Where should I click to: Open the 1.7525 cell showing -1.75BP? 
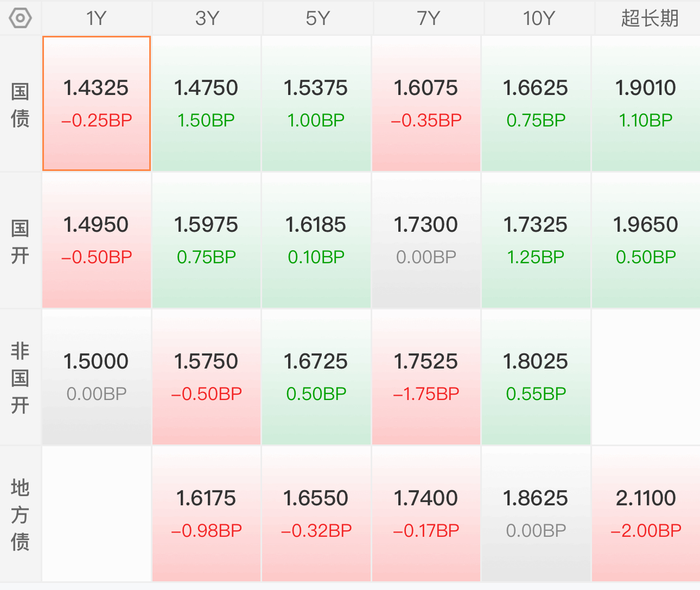[x=426, y=377]
